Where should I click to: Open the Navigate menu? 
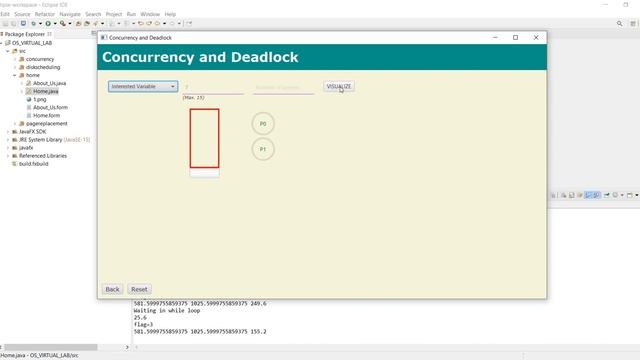(x=70, y=14)
